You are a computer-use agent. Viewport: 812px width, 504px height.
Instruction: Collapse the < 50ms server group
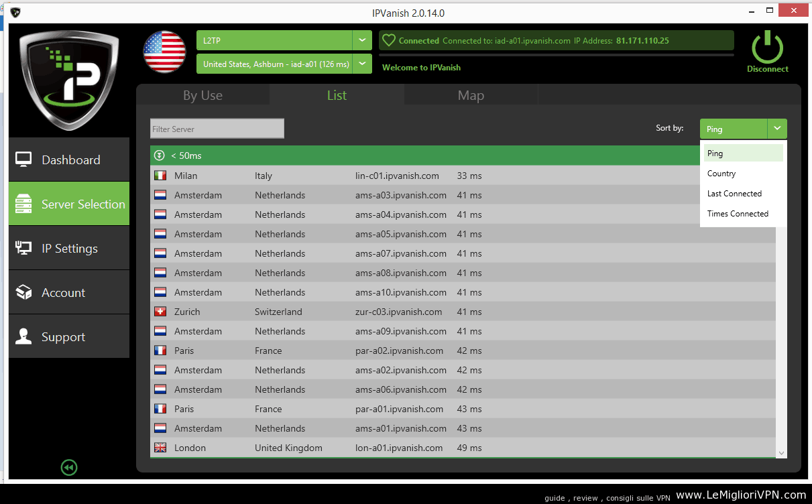(x=159, y=155)
